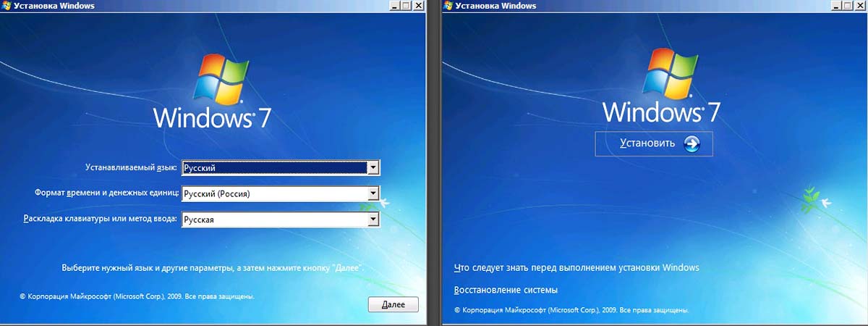Maximize the right Установка Windows window
Screen dimensions: 868x326
click(x=848, y=5)
